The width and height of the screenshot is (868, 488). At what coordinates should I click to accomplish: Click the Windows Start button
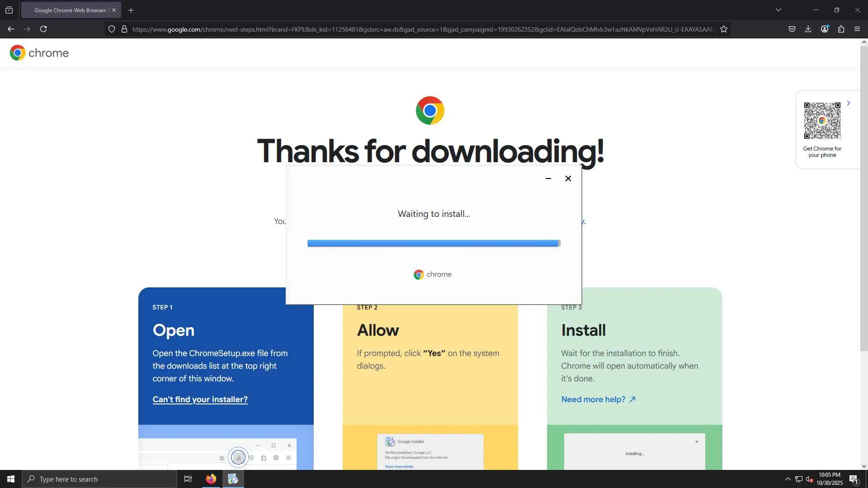11,479
